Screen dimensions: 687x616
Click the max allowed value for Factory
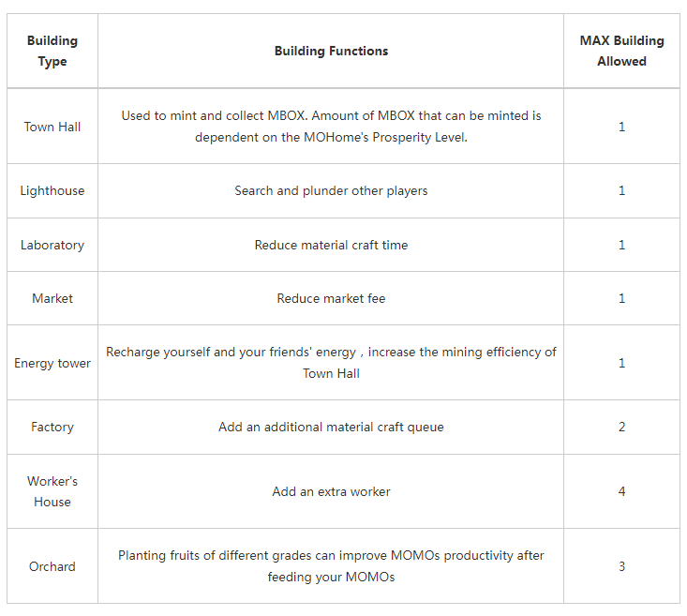[621, 427]
